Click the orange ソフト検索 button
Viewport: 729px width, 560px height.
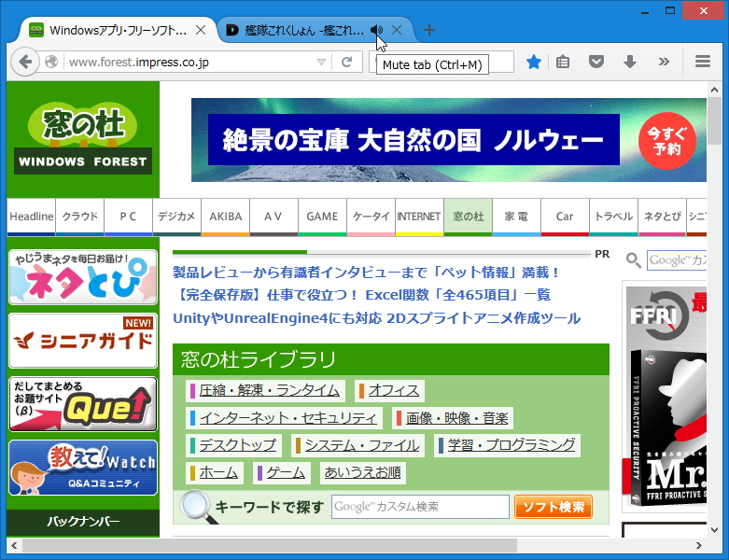click(554, 507)
